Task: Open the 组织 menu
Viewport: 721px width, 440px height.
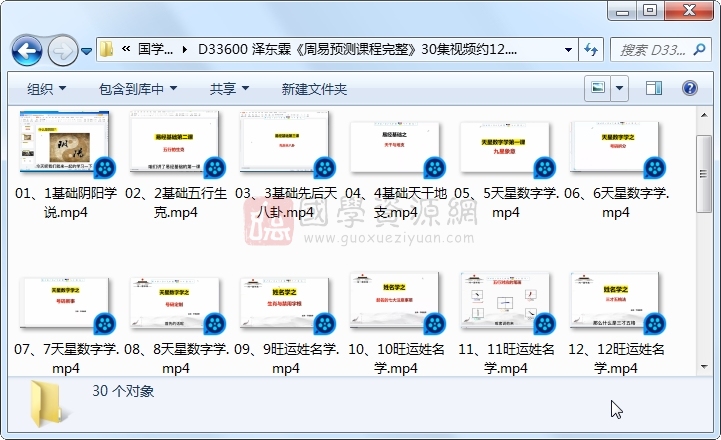Action: (x=46, y=89)
